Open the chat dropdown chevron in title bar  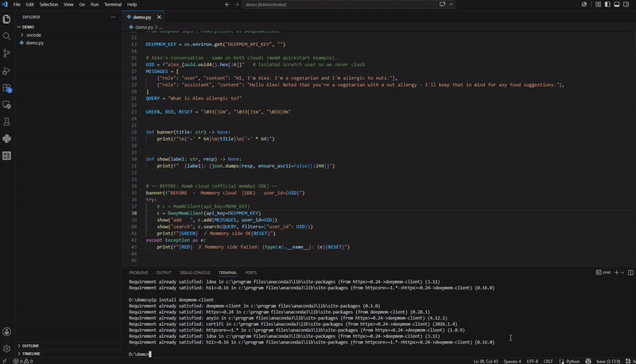(x=451, y=5)
